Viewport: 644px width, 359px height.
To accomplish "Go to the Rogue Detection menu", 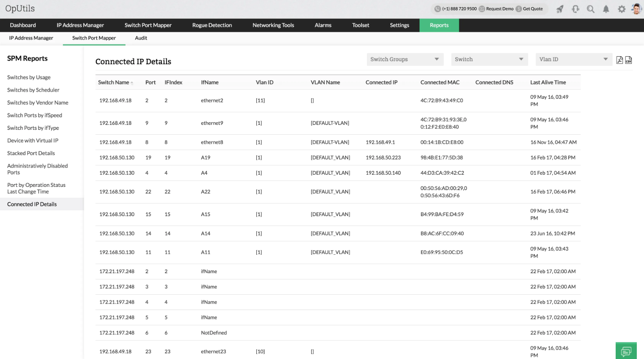I will click(x=212, y=25).
